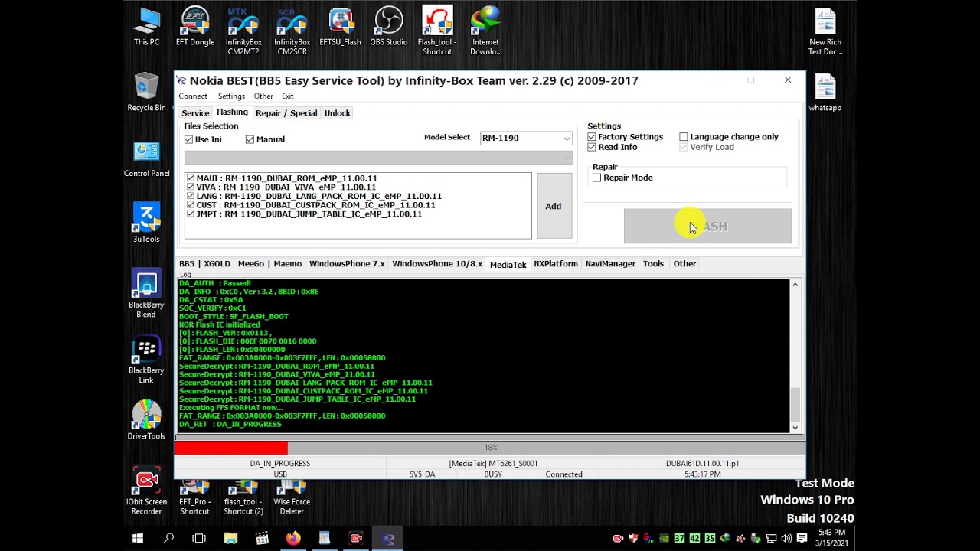Switch to the Service tab
This screenshot has height=551, width=980.
pyautogui.click(x=195, y=113)
